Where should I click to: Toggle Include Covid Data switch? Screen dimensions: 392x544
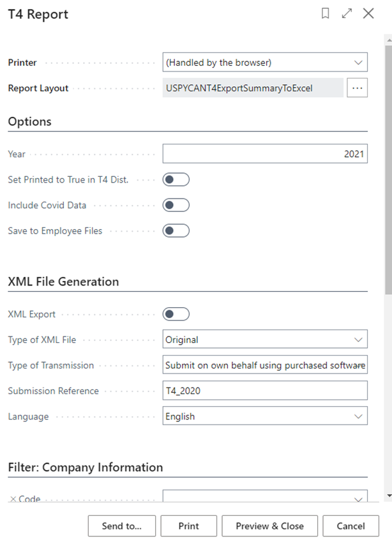coord(176,205)
